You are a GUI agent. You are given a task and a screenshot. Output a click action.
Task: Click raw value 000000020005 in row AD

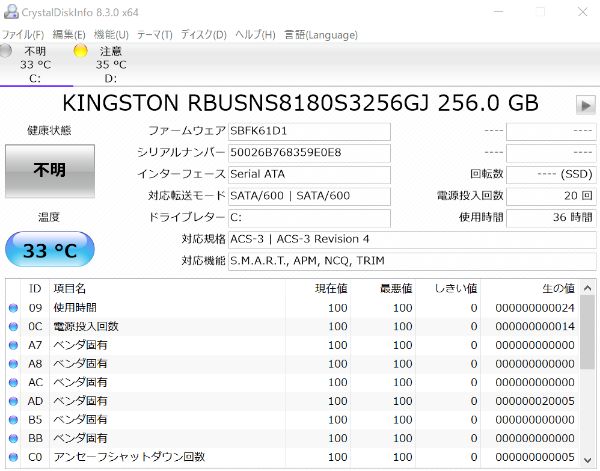click(535, 401)
